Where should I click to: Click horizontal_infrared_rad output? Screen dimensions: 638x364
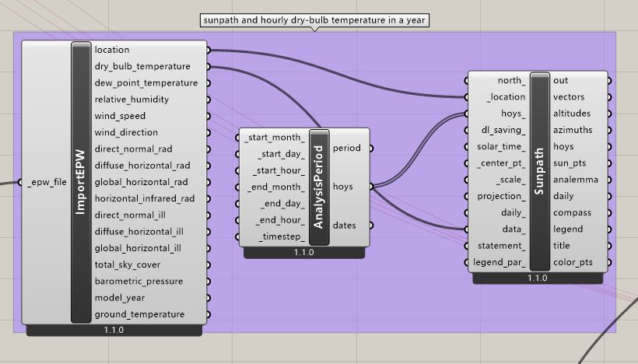pyautogui.click(x=145, y=198)
